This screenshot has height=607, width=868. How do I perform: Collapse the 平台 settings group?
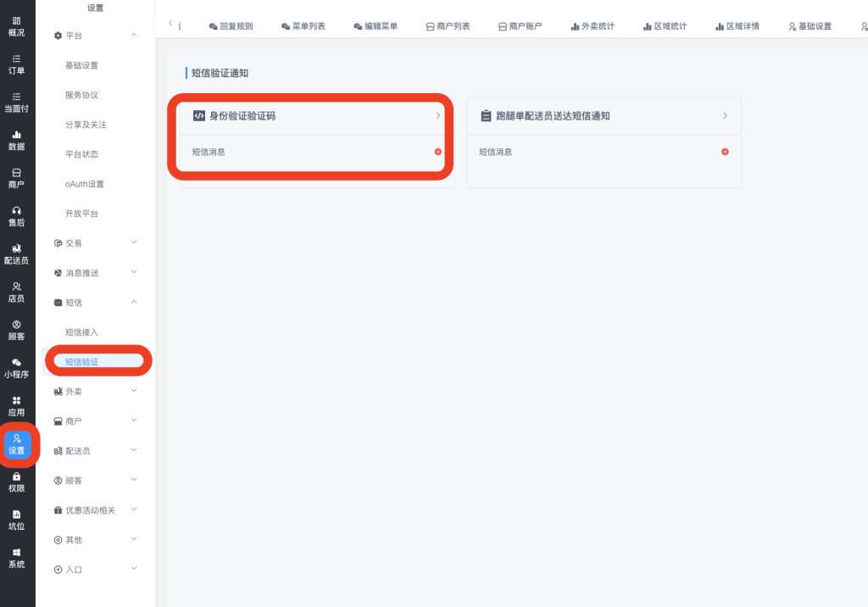[x=134, y=35]
